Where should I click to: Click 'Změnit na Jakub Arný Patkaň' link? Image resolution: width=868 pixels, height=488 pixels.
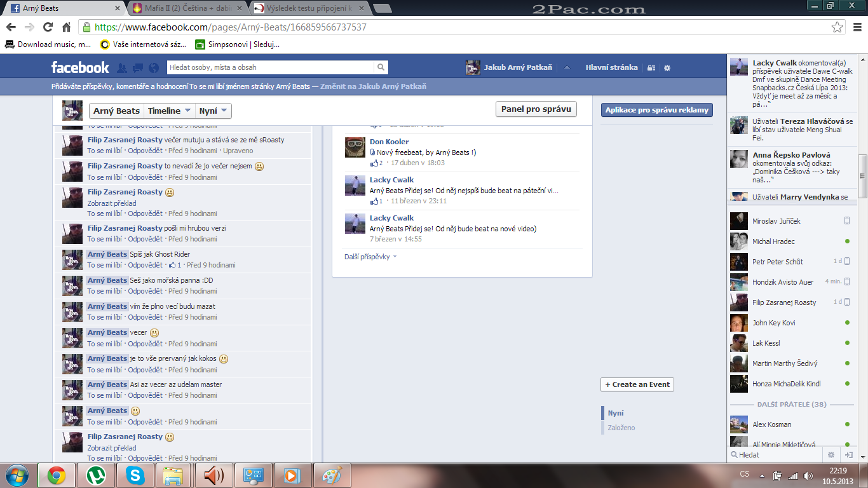(373, 86)
